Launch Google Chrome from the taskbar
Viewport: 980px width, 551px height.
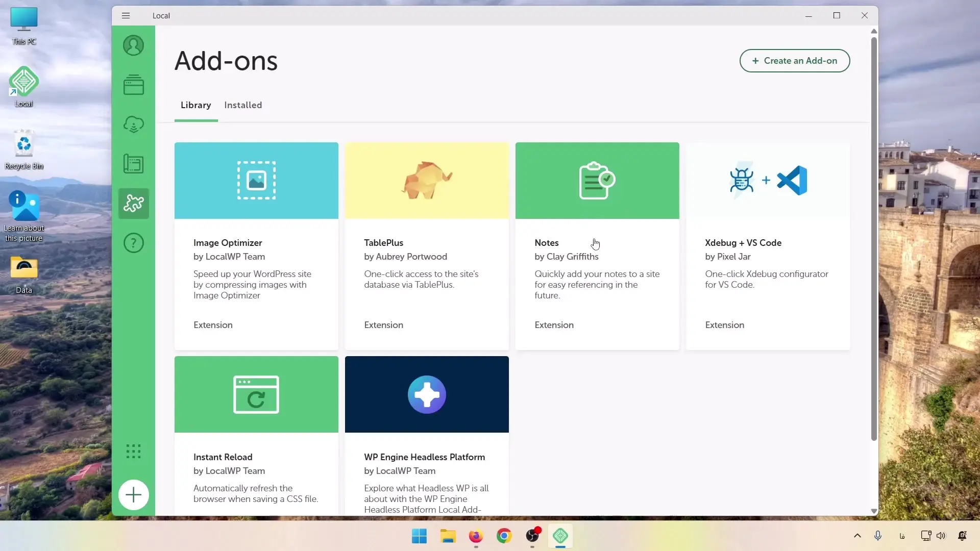pos(504,536)
